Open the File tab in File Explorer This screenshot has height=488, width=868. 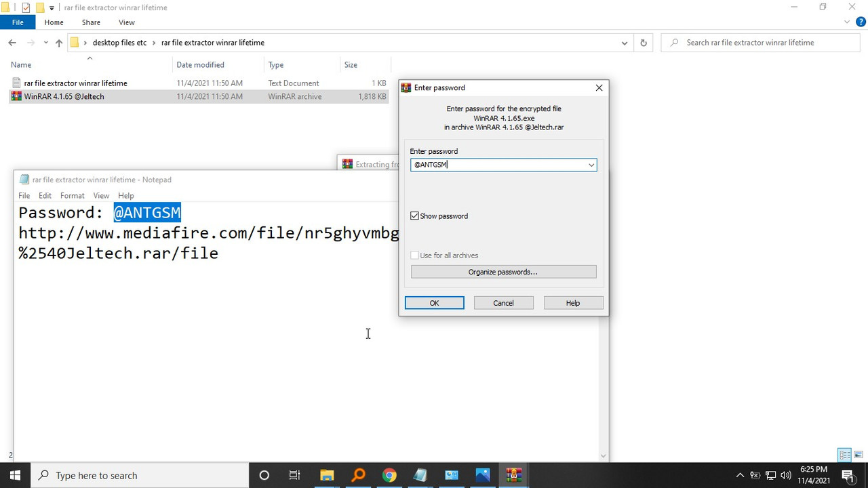[x=18, y=22]
